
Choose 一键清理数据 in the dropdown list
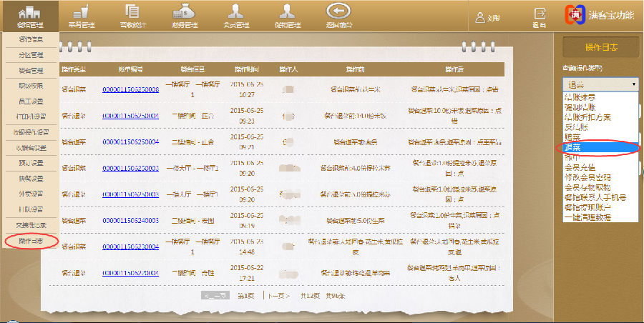click(587, 217)
